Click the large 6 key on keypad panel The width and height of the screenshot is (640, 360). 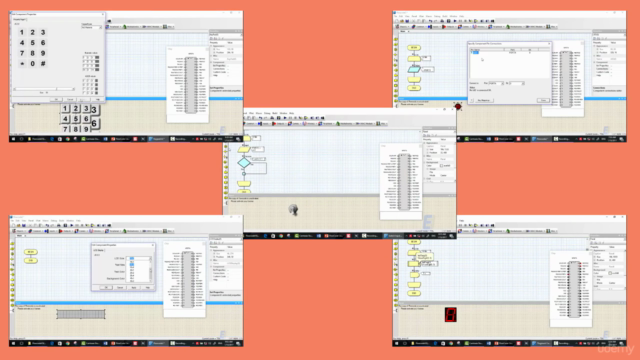94,123
